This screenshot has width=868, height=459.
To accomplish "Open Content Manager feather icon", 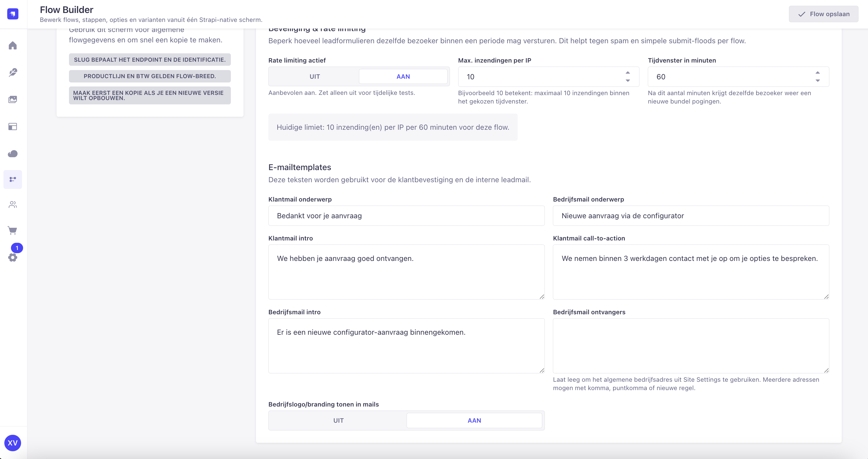I will coord(13,72).
